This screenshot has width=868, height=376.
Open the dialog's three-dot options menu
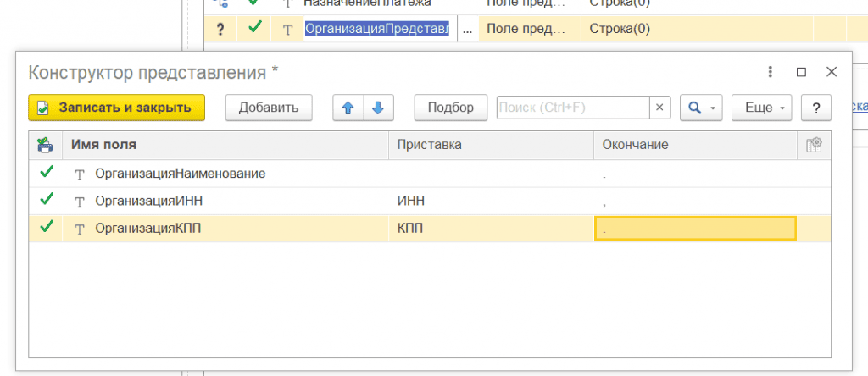coord(770,72)
